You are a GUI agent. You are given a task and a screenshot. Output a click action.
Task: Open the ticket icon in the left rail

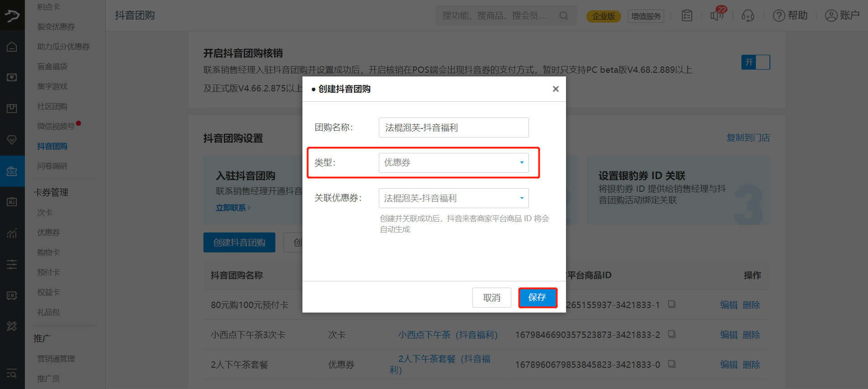coord(12,295)
